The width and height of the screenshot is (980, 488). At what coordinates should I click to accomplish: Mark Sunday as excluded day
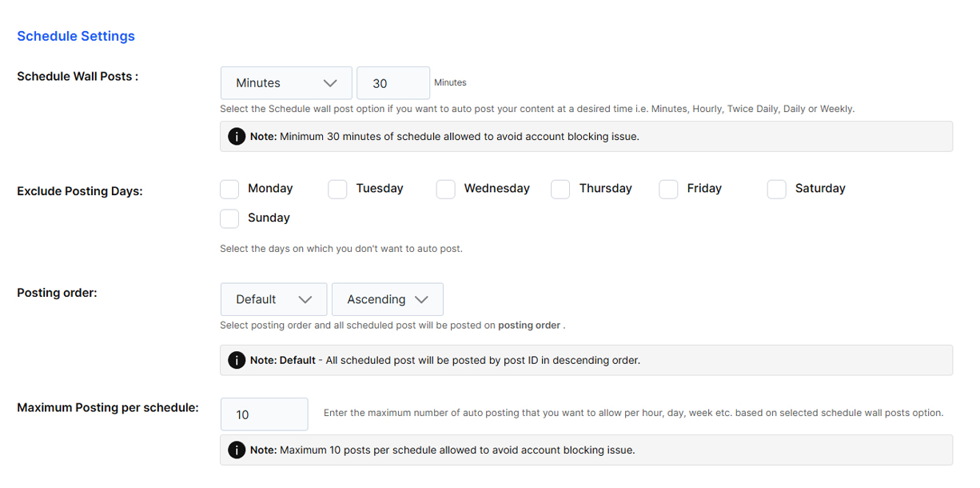(230, 218)
